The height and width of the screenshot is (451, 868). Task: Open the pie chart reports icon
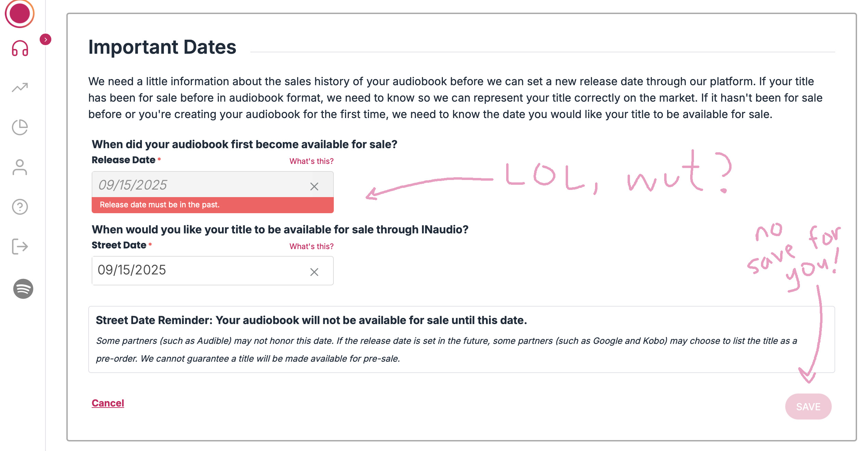tap(20, 127)
